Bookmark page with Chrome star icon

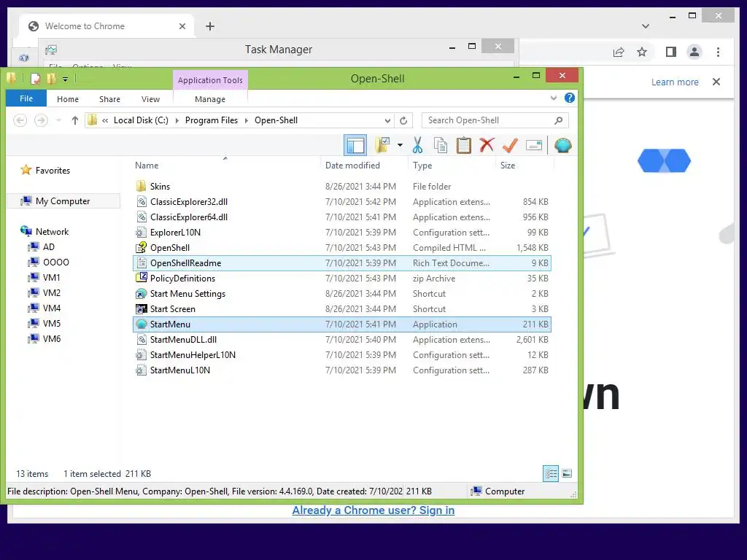(x=642, y=52)
